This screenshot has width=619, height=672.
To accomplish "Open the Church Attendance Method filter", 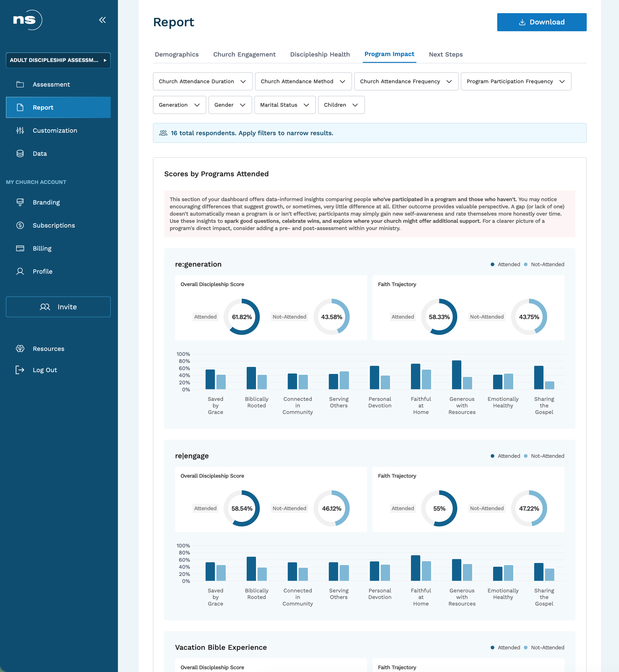I will 303,81.
